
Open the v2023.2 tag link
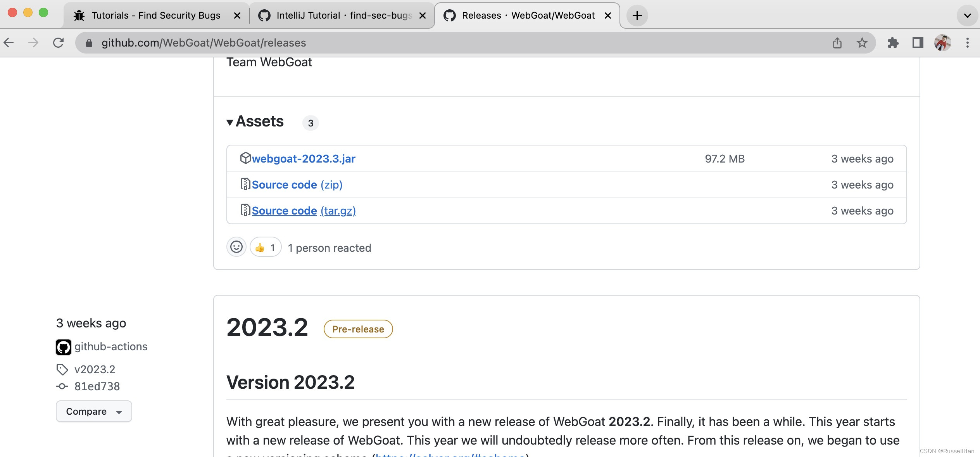(x=95, y=369)
